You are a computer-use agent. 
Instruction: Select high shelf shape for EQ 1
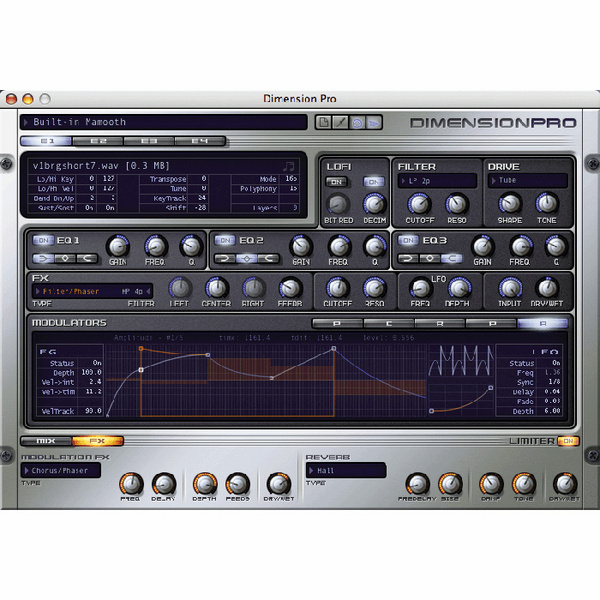87,258
